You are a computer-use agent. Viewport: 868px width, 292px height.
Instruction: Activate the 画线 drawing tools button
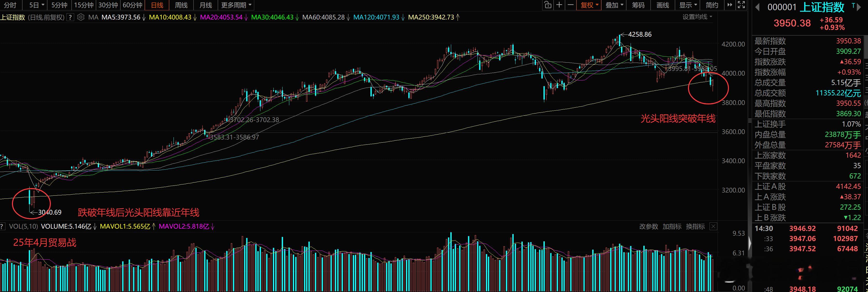[663, 5]
